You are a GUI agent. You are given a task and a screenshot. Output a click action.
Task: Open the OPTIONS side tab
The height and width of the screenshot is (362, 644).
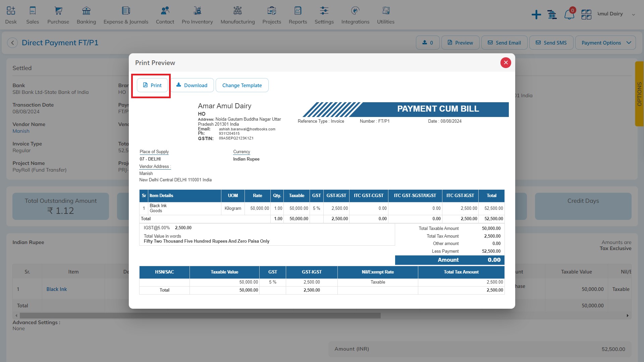point(639,94)
